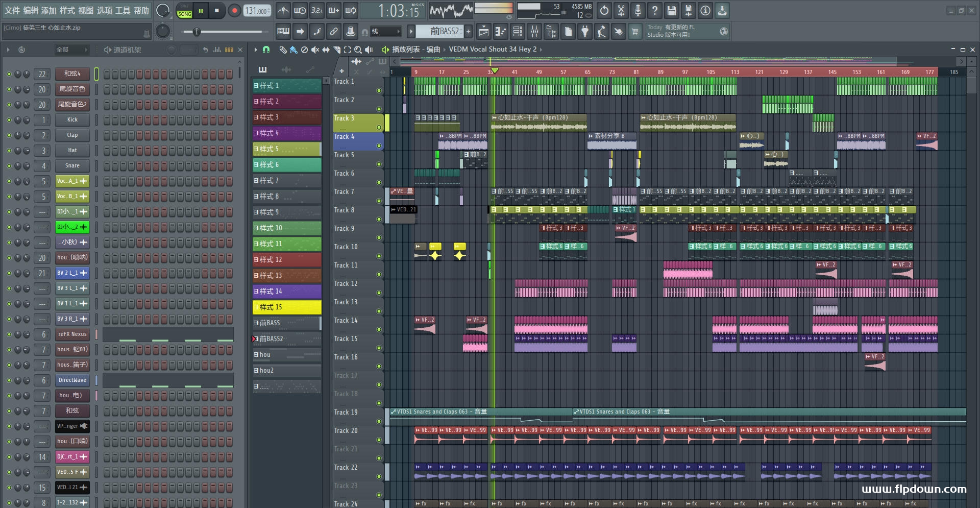980x508 pixels.
Task: Click the record button in transport
Action: tap(234, 10)
